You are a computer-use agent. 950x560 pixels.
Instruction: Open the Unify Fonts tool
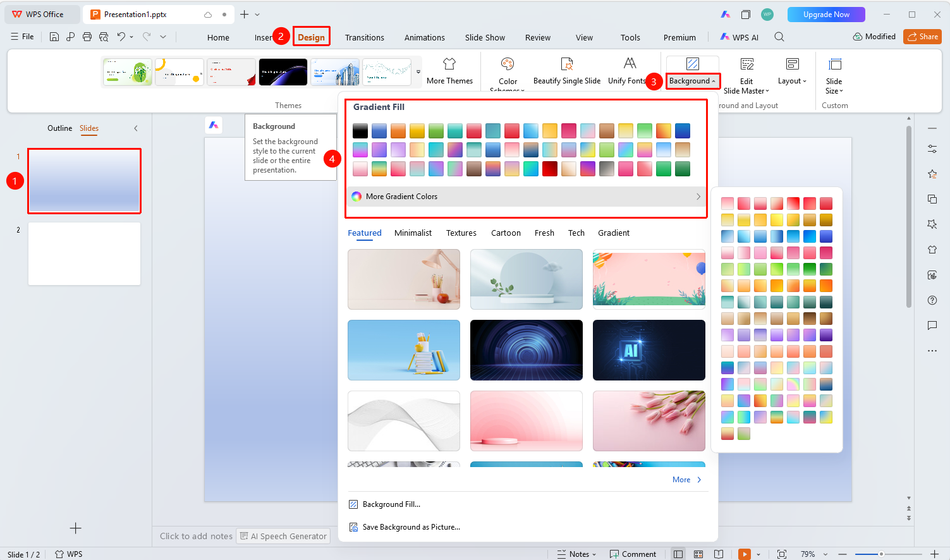click(x=629, y=71)
